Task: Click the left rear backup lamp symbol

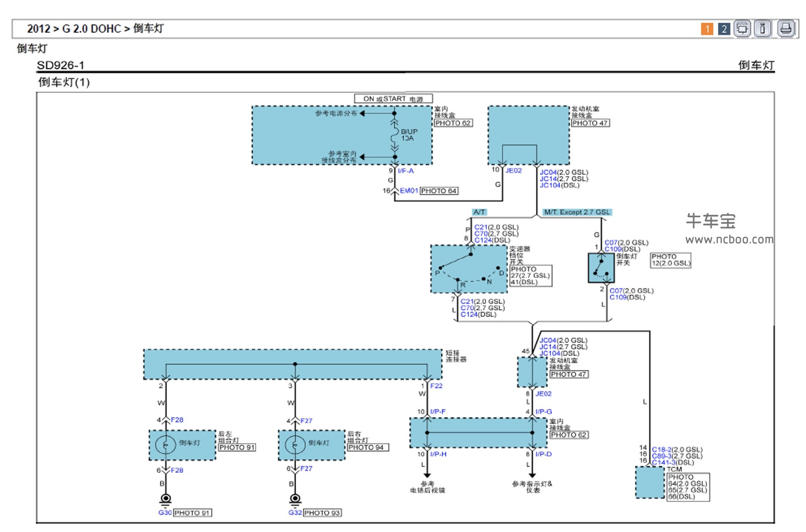Action: 166,445
